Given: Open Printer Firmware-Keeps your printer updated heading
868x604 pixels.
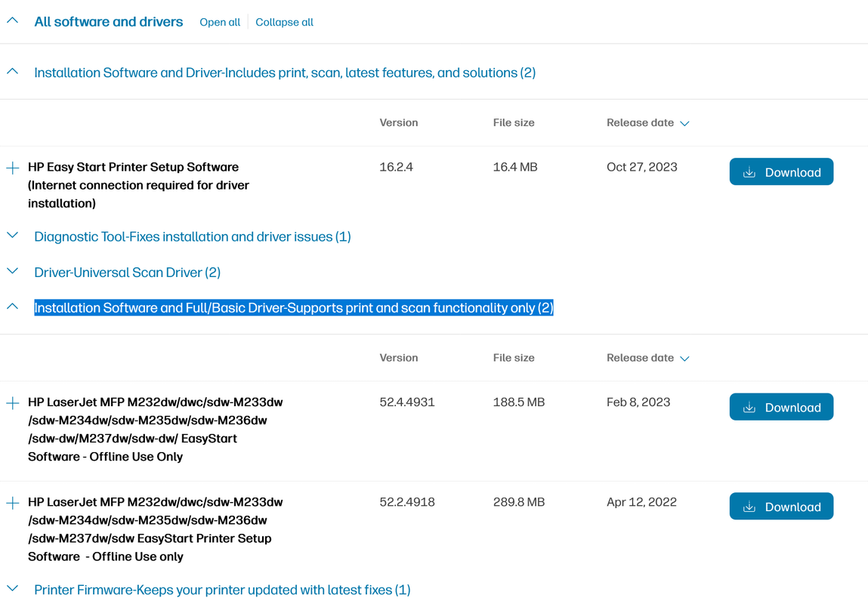Looking at the screenshot, I should 222,590.
